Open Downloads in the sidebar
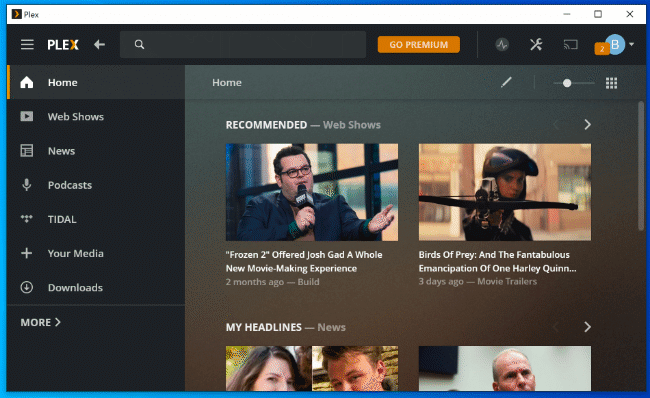 [x=96, y=287]
